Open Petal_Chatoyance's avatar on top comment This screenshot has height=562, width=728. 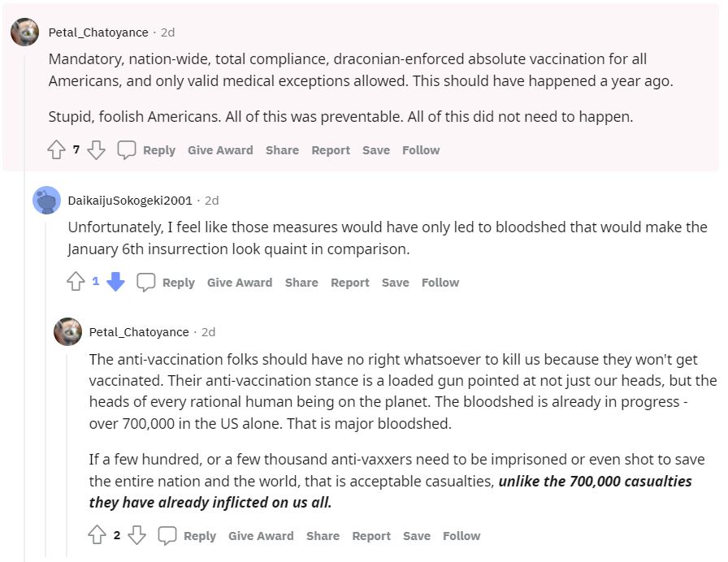point(24,32)
